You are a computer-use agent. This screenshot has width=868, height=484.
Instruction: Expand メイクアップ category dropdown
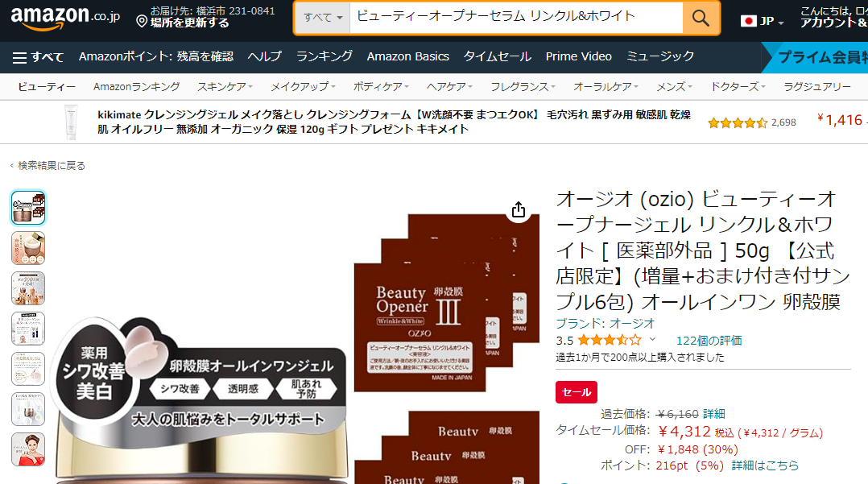tap(303, 86)
